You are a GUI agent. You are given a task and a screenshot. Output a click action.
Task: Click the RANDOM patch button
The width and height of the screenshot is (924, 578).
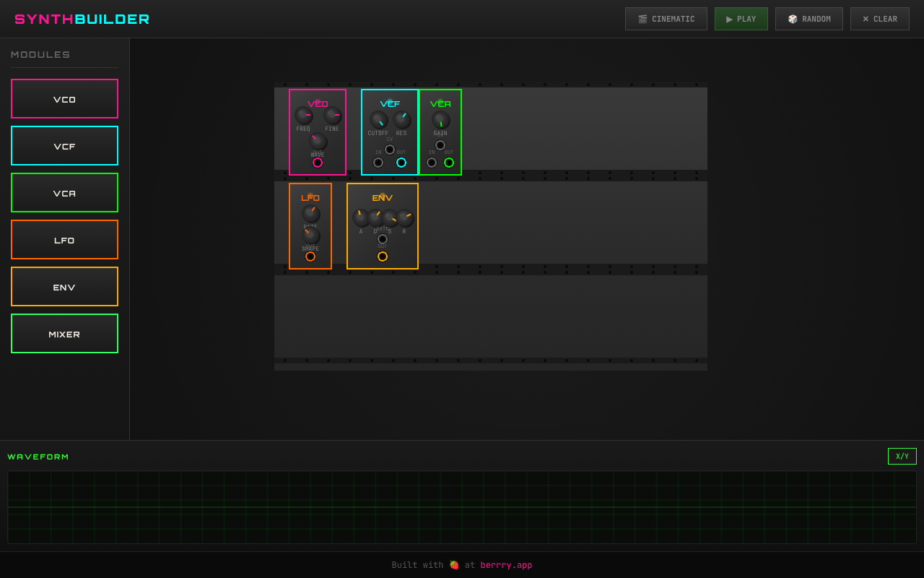point(808,18)
